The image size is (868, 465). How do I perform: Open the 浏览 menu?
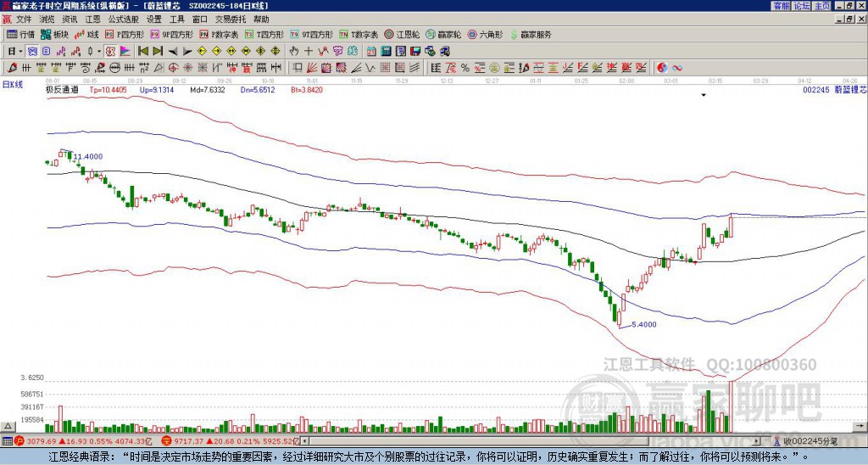point(47,20)
